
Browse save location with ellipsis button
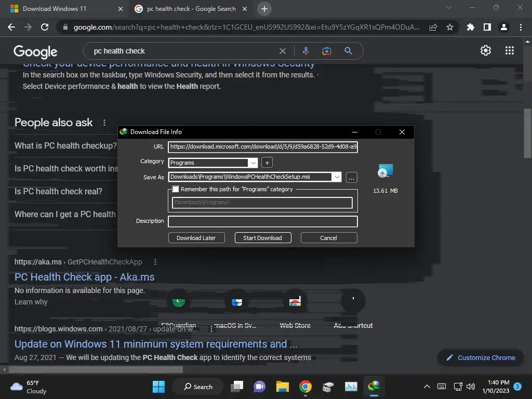pos(352,178)
